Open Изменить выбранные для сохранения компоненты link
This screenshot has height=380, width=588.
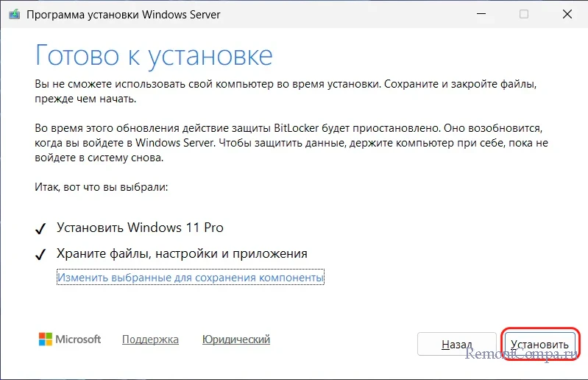coord(191,278)
